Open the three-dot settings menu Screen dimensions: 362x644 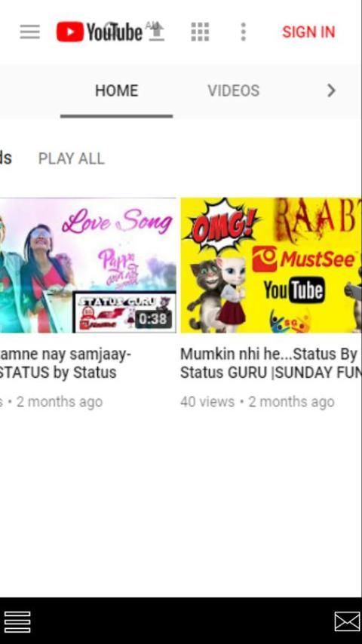(x=244, y=32)
